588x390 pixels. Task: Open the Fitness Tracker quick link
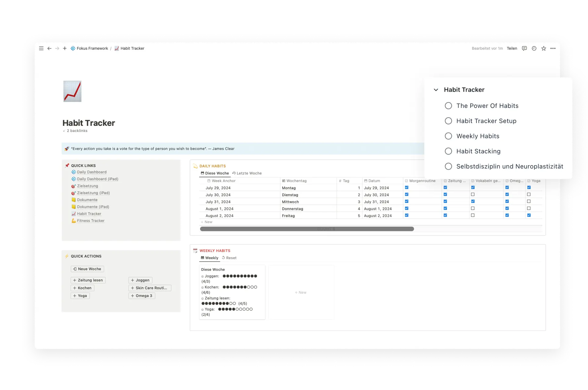pyautogui.click(x=91, y=221)
